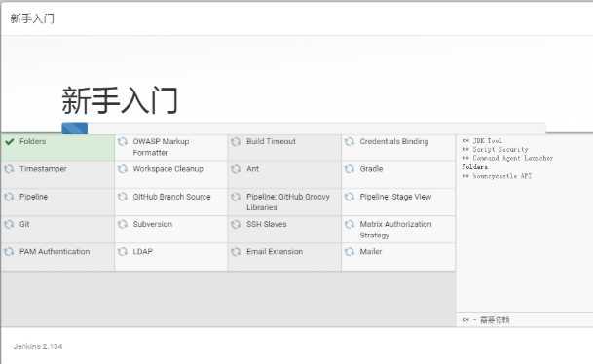593x364 pixels.
Task: Click the 新手入门 header title
Action: (x=32, y=18)
